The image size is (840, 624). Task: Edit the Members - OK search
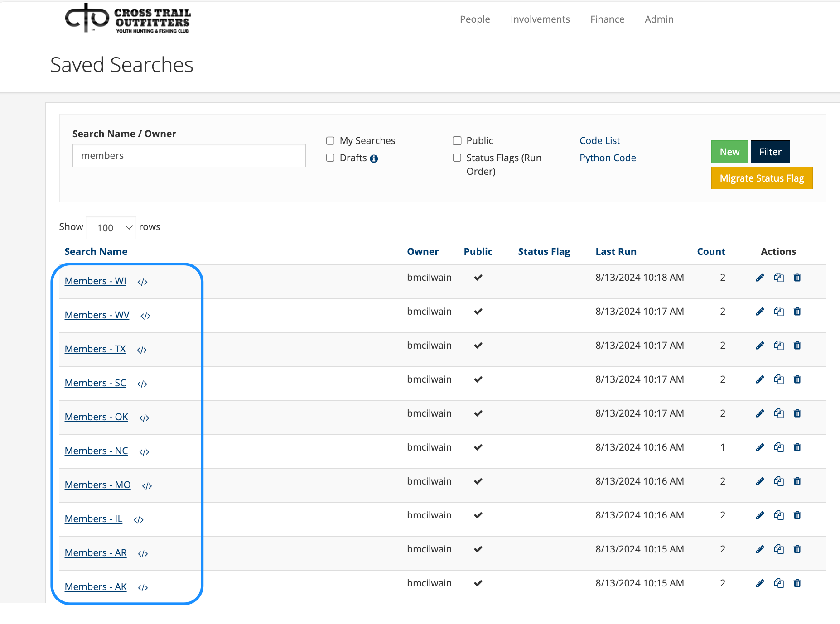pos(760,413)
